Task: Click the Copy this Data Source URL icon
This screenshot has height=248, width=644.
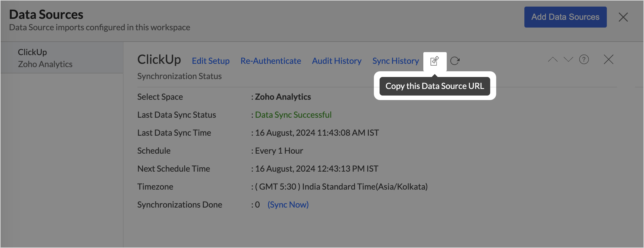Action: click(435, 61)
